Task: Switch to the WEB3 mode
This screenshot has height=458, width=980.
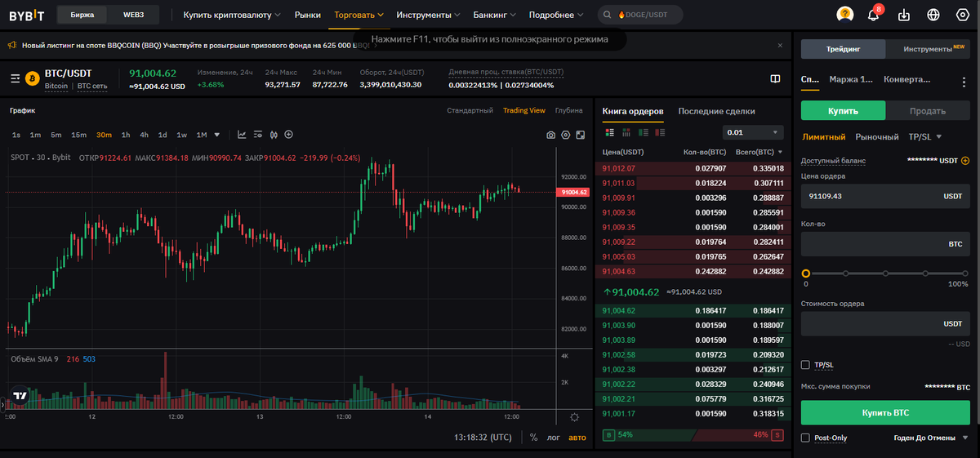Action: pos(133,15)
